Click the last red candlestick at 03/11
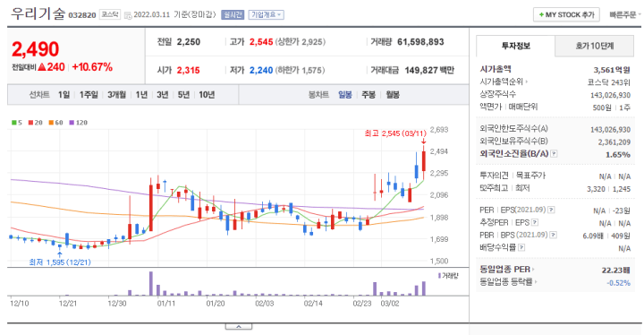Screen dimensions: 644x335 [423, 161]
